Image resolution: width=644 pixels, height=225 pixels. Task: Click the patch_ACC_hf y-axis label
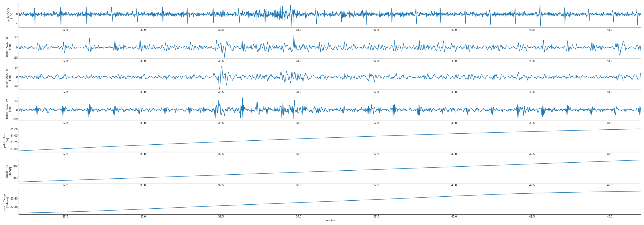tap(8, 78)
